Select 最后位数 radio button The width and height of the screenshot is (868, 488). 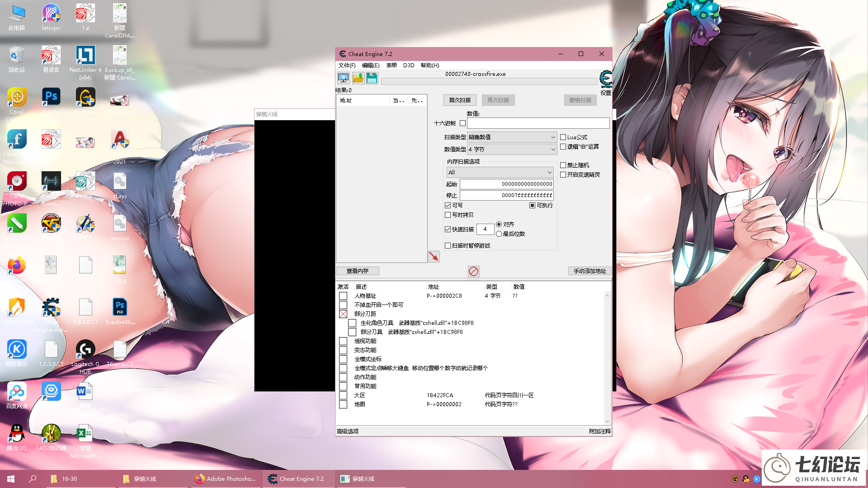point(499,234)
